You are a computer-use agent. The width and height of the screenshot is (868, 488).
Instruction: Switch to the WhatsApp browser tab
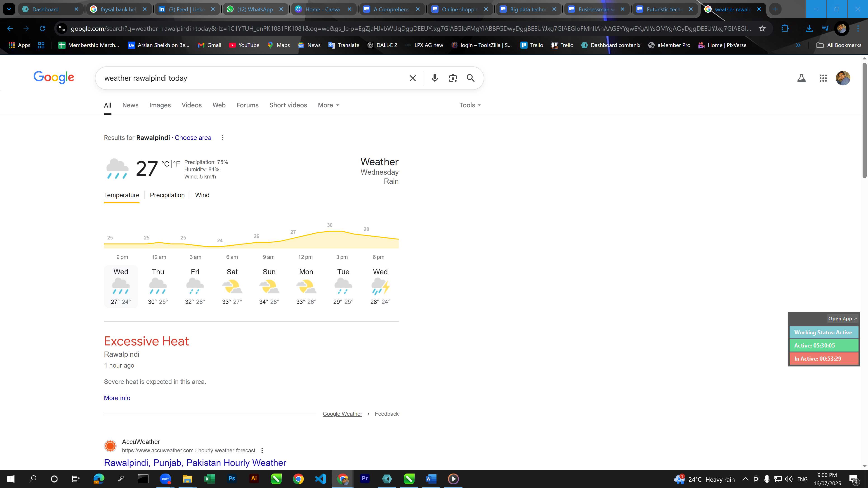click(255, 9)
